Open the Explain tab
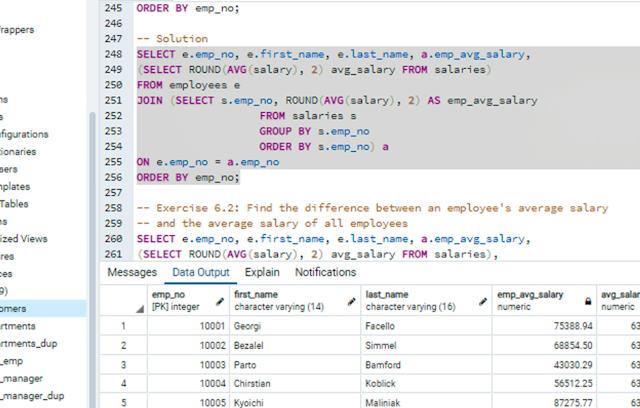 coord(262,272)
